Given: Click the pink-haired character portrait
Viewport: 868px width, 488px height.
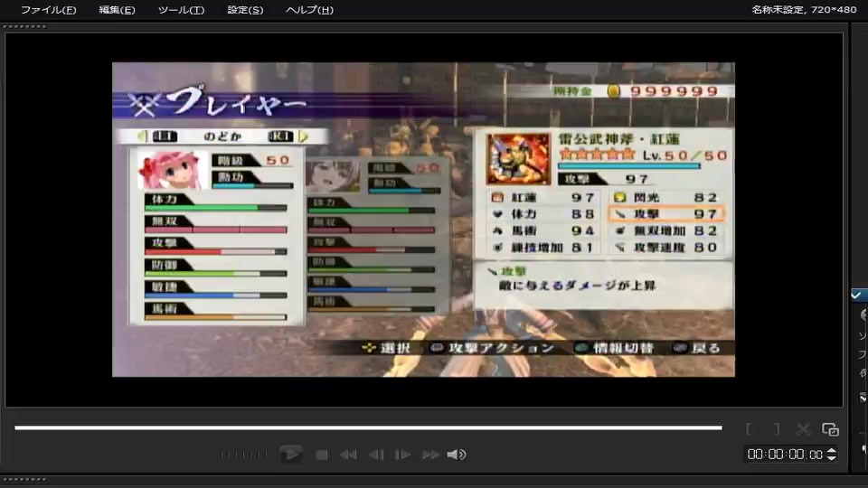Looking at the screenshot, I should (171, 171).
